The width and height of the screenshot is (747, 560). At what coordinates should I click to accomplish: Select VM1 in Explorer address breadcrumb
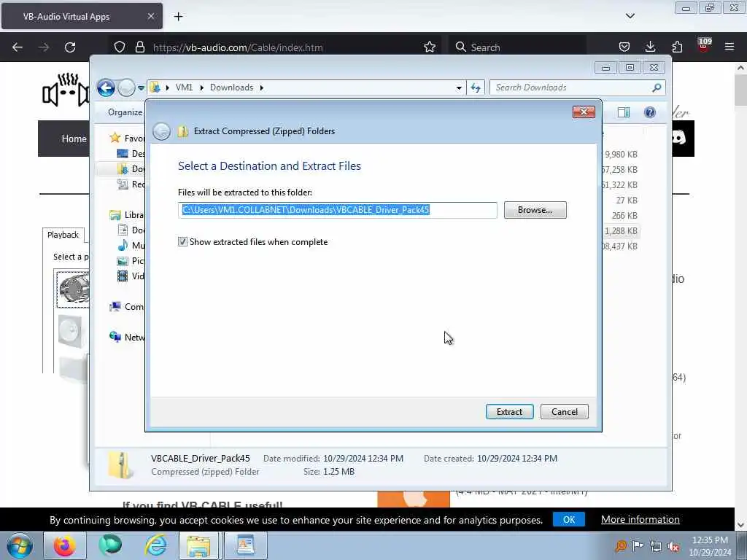click(x=184, y=87)
